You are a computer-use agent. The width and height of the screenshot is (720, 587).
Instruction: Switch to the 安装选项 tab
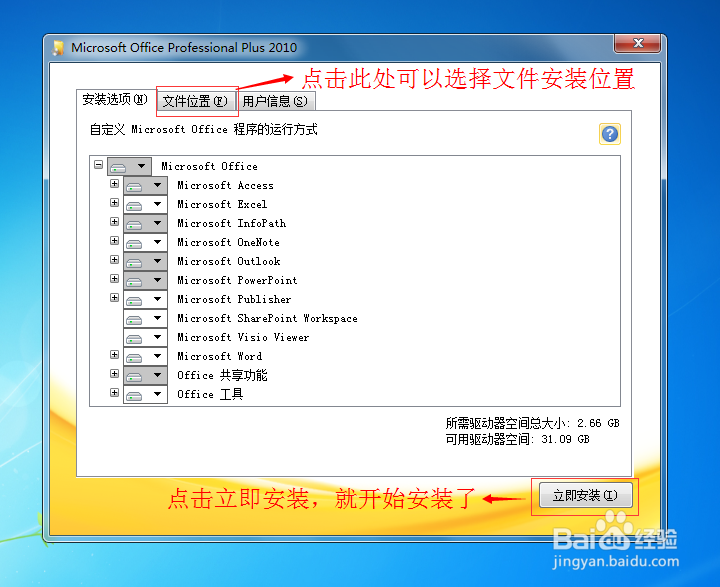(x=115, y=100)
